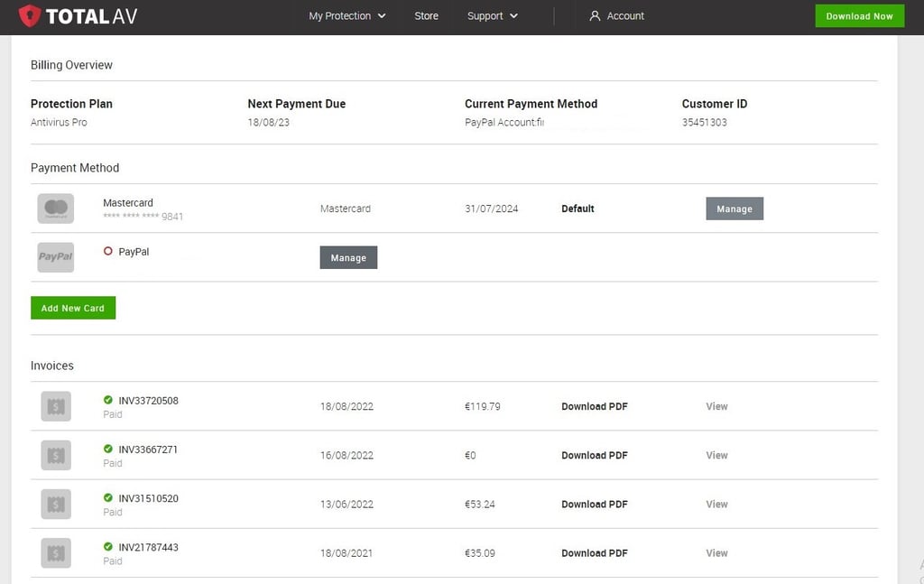Click the TOTAL AV brand text
Screen dimensions: 924x584
(x=91, y=16)
